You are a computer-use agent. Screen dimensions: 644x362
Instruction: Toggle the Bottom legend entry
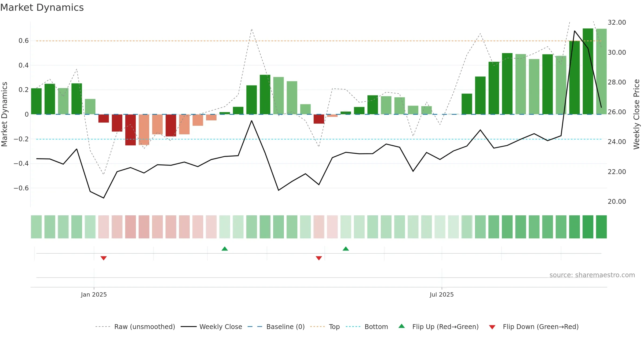click(367, 327)
